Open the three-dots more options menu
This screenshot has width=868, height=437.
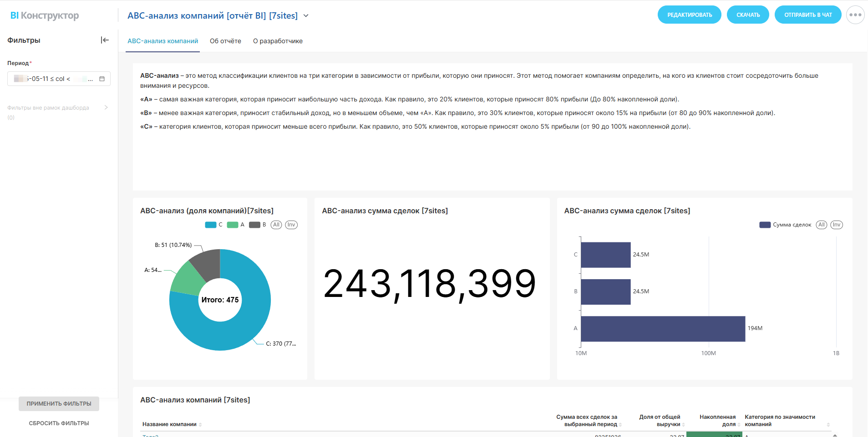855,15
